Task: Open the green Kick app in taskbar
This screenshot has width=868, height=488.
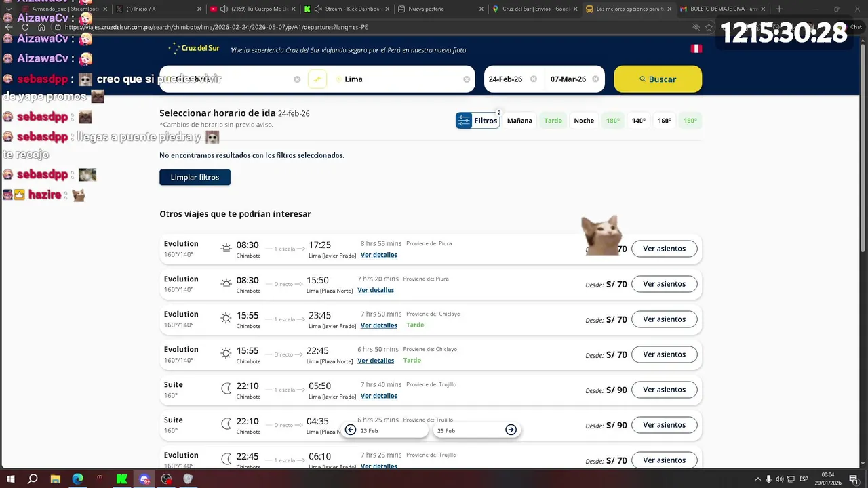Action: pos(121,479)
